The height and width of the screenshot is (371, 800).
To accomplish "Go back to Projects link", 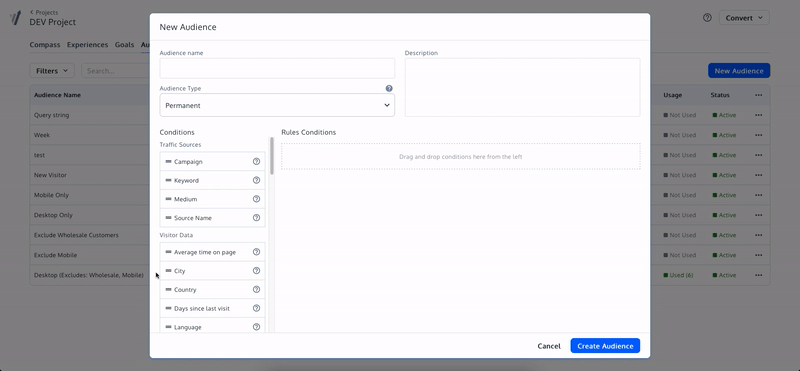I will [x=44, y=12].
